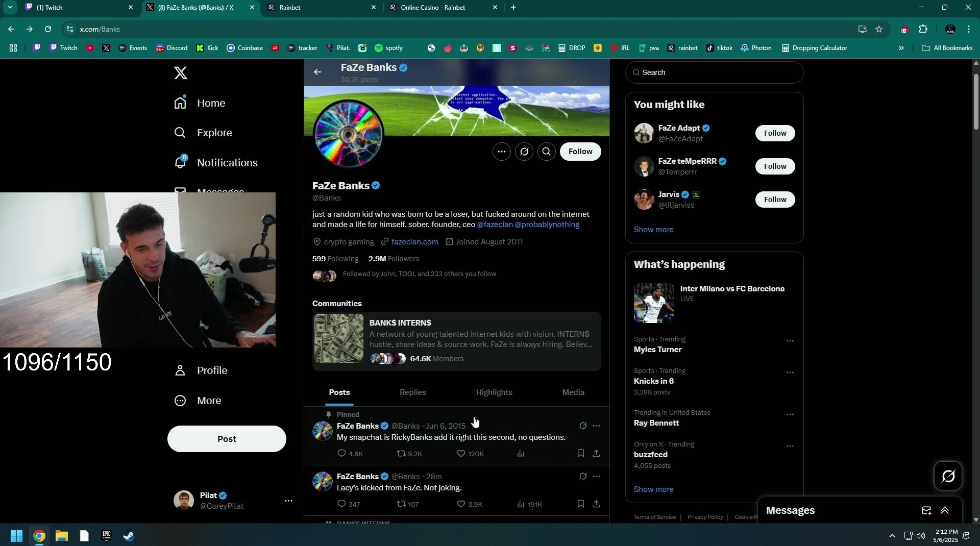
Task: Open the Home timeline
Action: pyautogui.click(x=200, y=103)
